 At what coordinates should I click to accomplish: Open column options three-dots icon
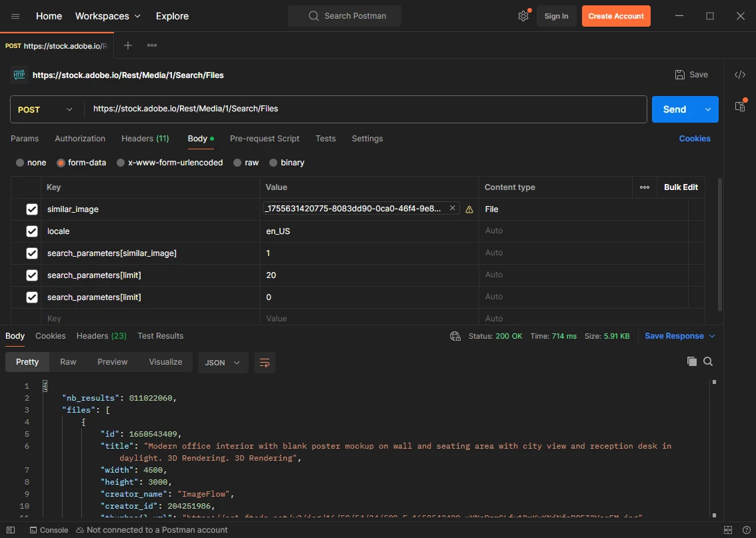pos(645,187)
